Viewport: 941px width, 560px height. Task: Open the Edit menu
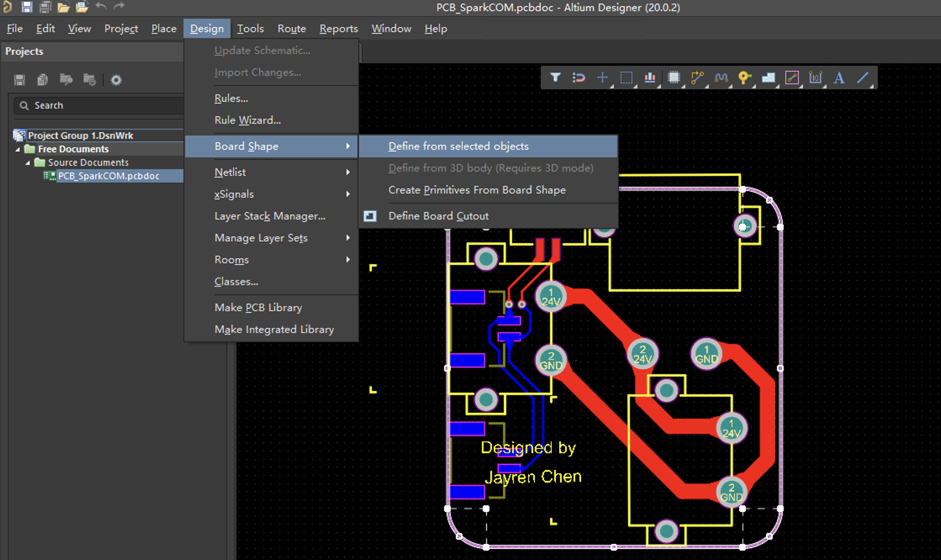pyautogui.click(x=45, y=29)
